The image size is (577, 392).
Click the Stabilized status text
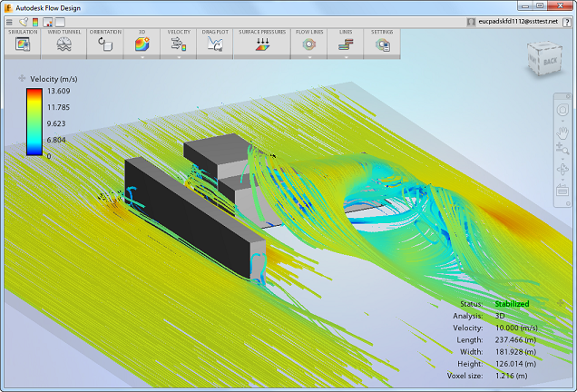point(512,304)
